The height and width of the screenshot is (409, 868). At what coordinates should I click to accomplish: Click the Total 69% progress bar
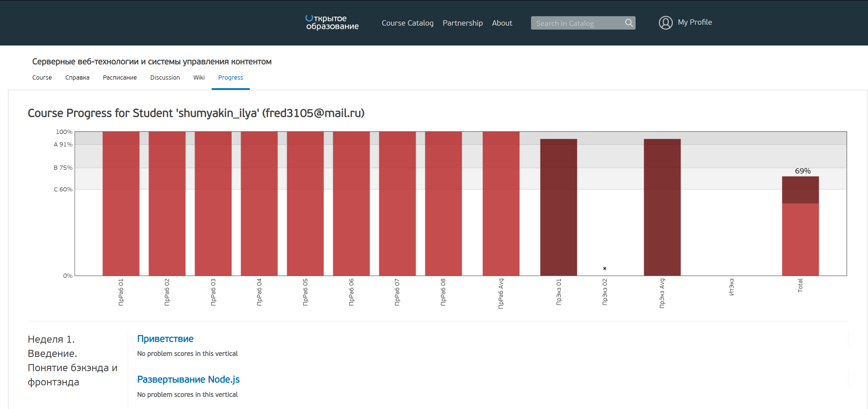800,226
